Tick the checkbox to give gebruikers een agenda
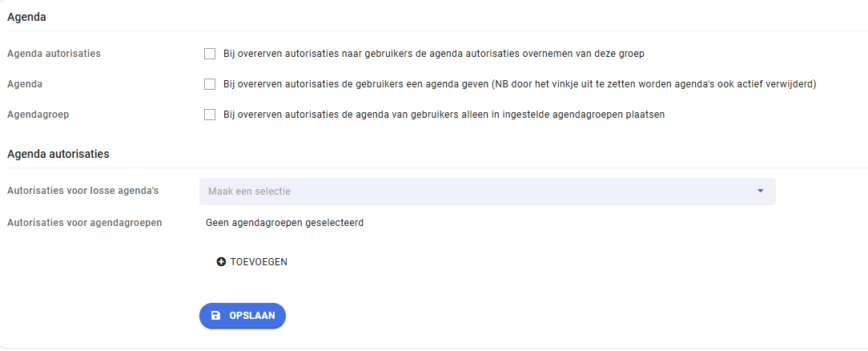 pyautogui.click(x=210, y=84)
